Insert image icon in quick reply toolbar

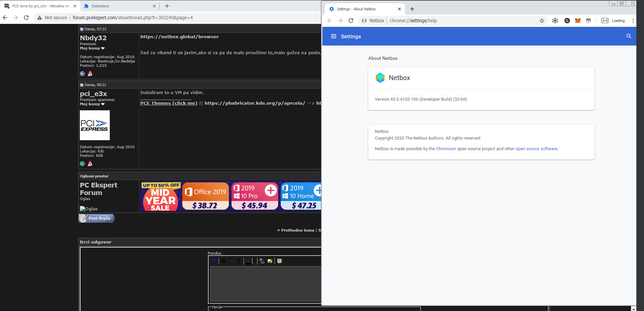point(270,261)
